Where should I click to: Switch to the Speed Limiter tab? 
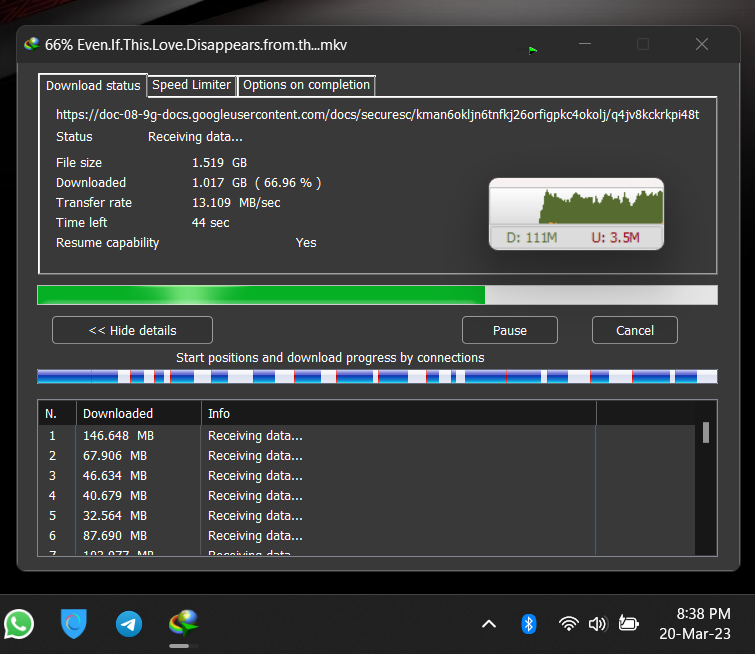[191, 85]
